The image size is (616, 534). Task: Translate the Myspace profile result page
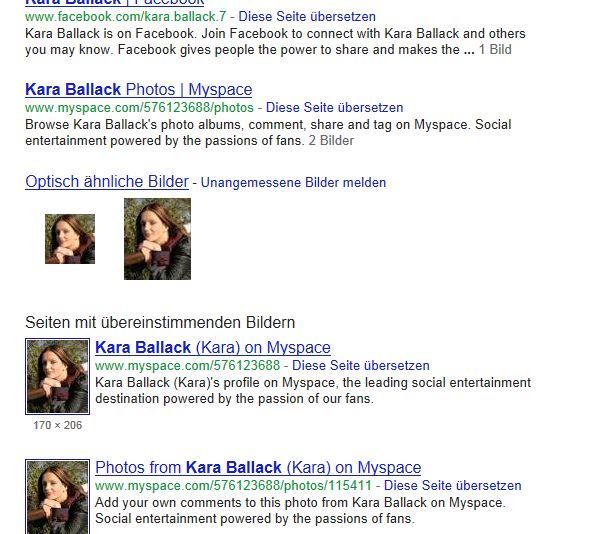pos(361,365)
